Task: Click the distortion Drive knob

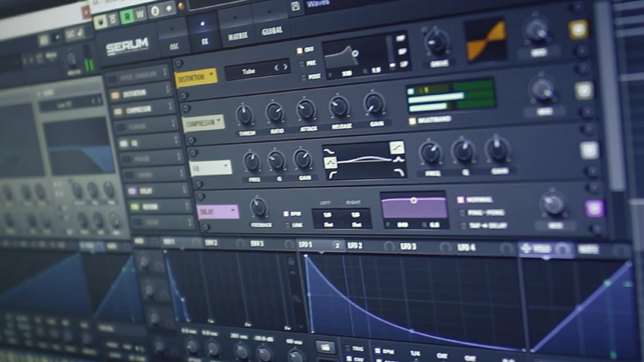Action: tap(436, 42)
